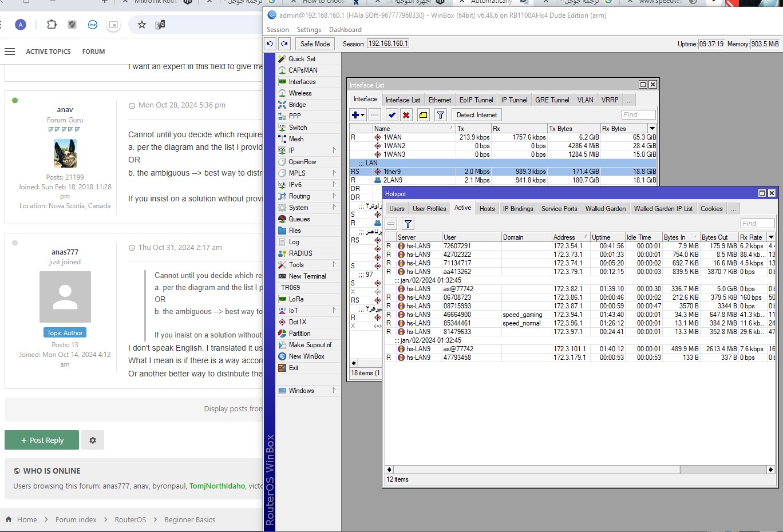Switch to Hotspot User Profiles tab
Viewport: 783px width, 532px height.
pos(429,209)
